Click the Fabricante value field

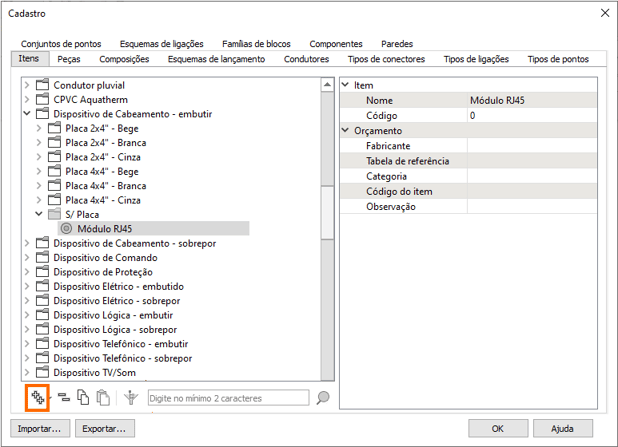532,146
